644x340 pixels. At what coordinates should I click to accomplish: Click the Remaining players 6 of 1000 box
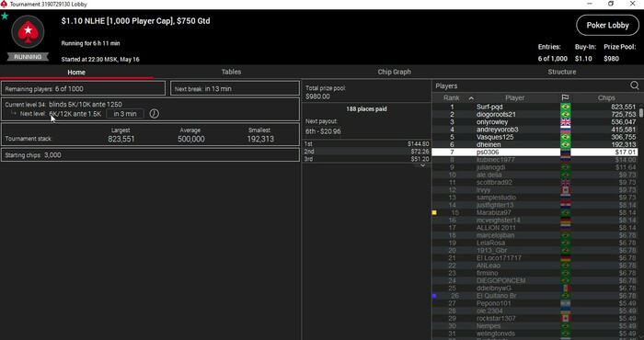pyautogui.click(x=83, y=88)
